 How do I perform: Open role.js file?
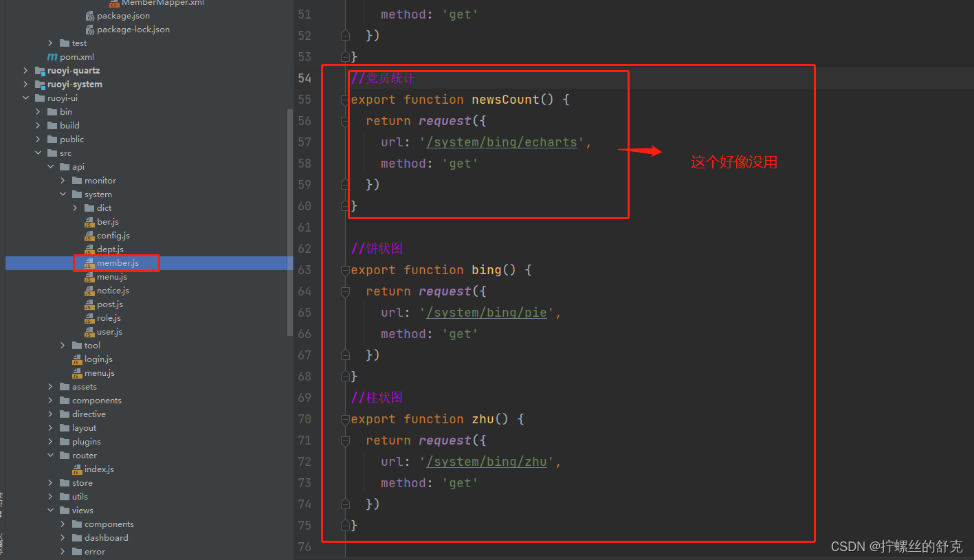(109, 318)
